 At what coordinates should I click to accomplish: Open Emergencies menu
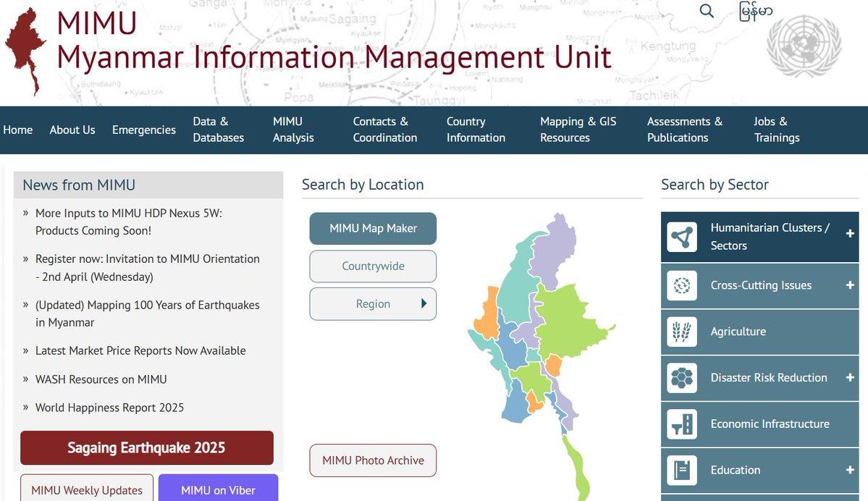click(x=144, y=130)
